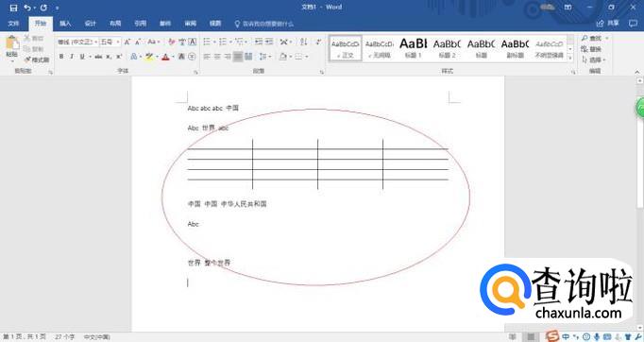The height and width of the screenshot is (342, 644).
Task: Open the font size dropdown
Action: point(110,42)
